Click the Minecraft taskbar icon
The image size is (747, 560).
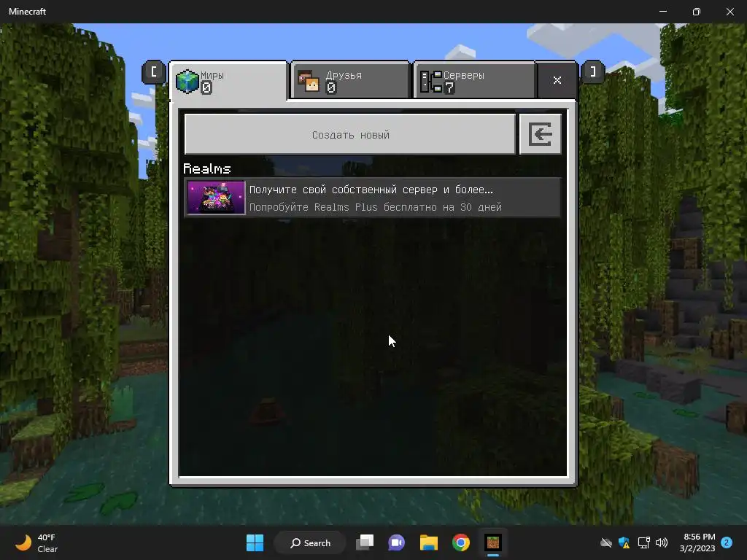[x=493, y=542]
